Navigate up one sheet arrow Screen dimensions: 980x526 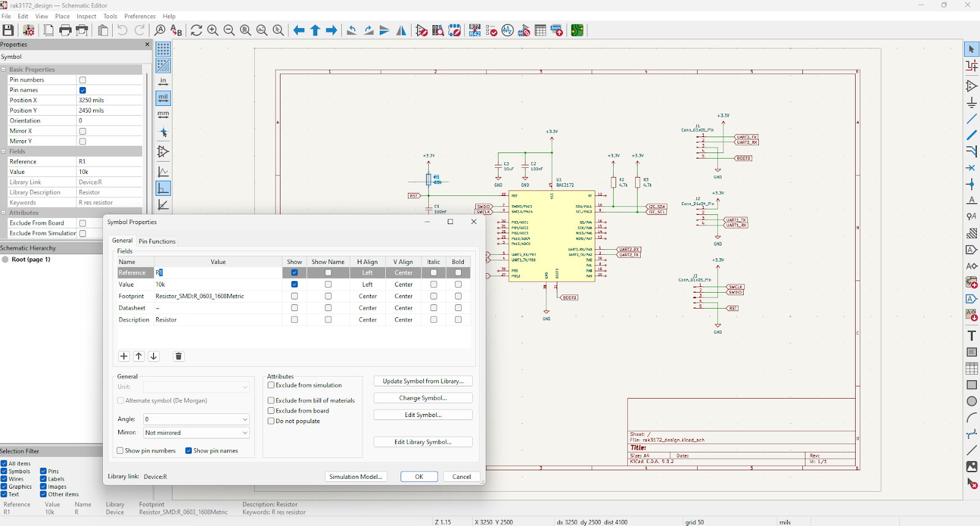point(315,30)
